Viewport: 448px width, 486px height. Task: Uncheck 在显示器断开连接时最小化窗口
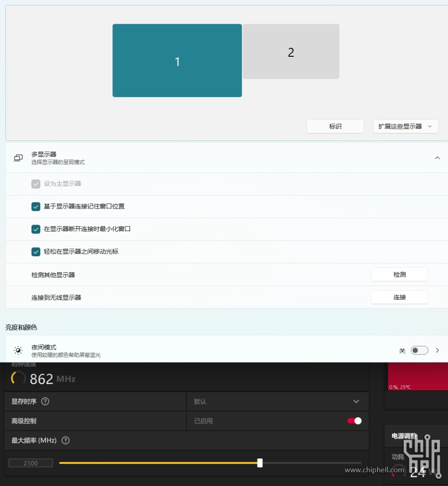36,229
